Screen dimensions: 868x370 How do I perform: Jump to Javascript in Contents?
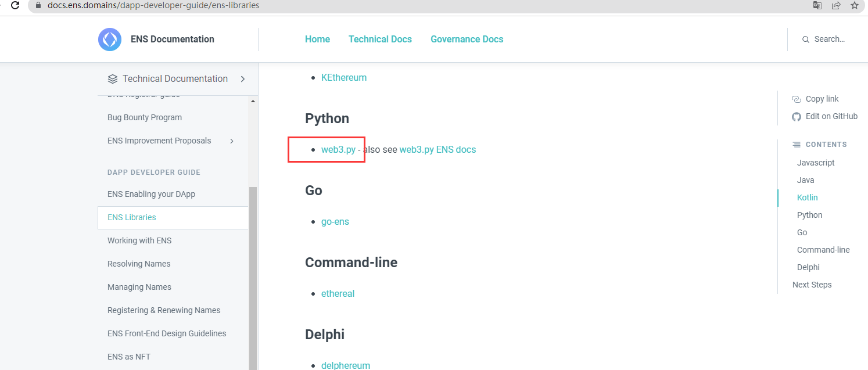[x=816, y=163]
